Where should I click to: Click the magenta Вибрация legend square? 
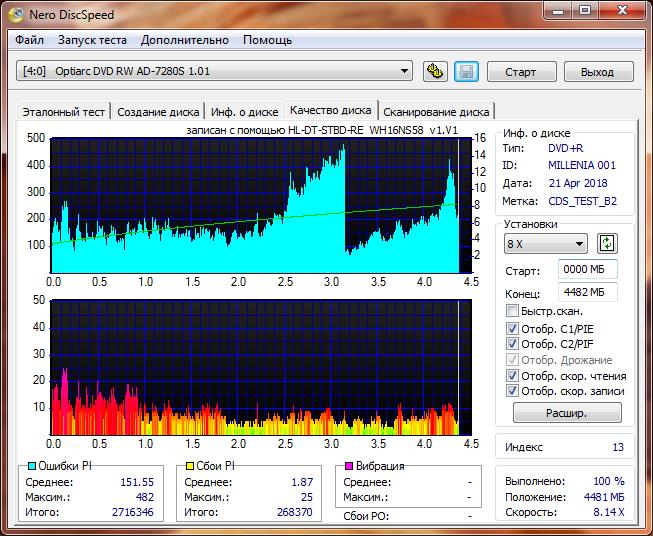(x=348, y=466)
